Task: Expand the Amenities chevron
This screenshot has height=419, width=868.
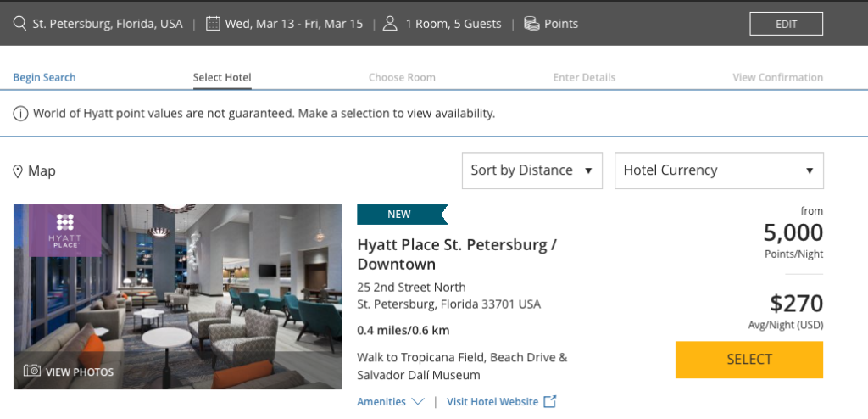Action: pos(419,402)
